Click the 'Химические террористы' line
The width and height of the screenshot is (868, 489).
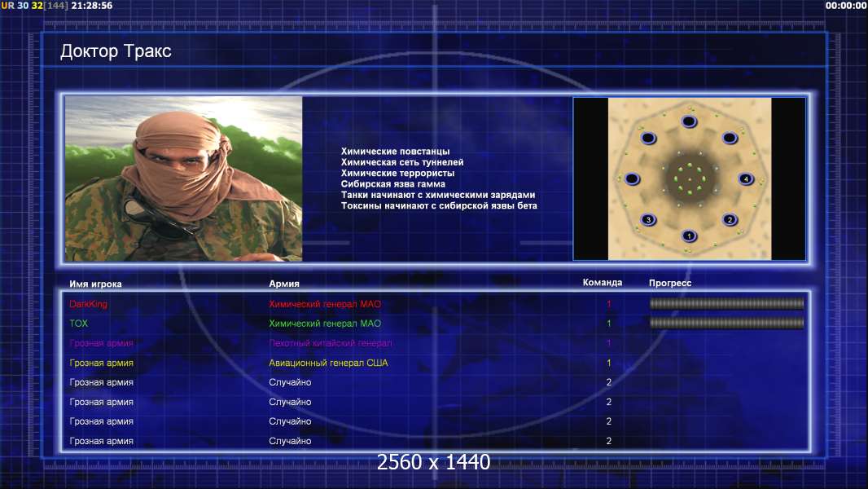tap(397, 173)
